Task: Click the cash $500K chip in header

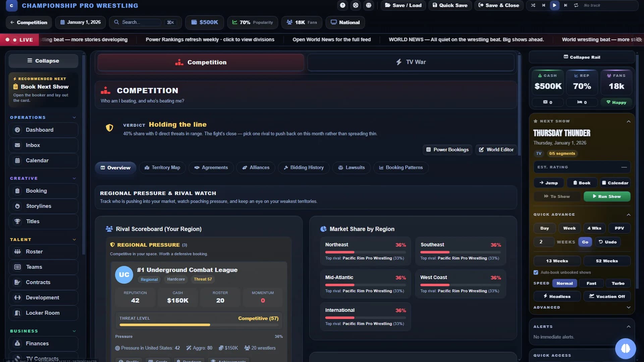Action: coord(205,22)
